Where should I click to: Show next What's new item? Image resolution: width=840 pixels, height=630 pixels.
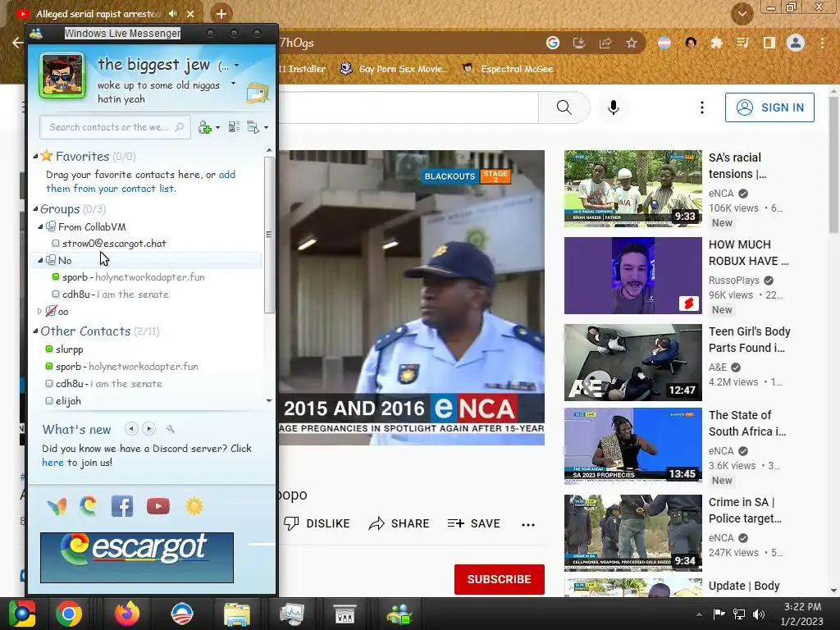149,428
